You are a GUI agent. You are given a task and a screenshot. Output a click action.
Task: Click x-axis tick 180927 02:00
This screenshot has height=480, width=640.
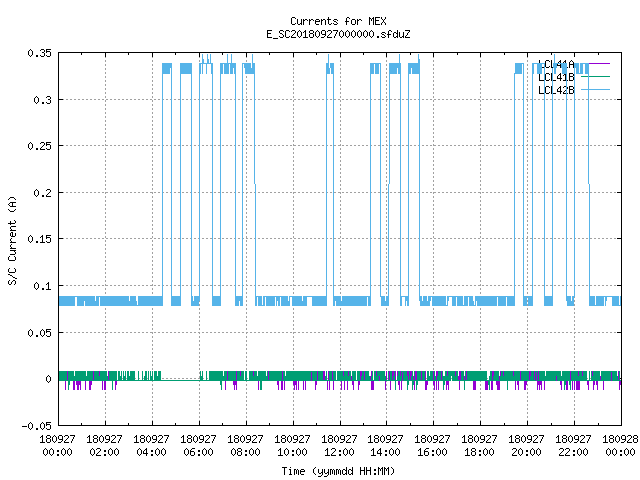click(104, 446)
